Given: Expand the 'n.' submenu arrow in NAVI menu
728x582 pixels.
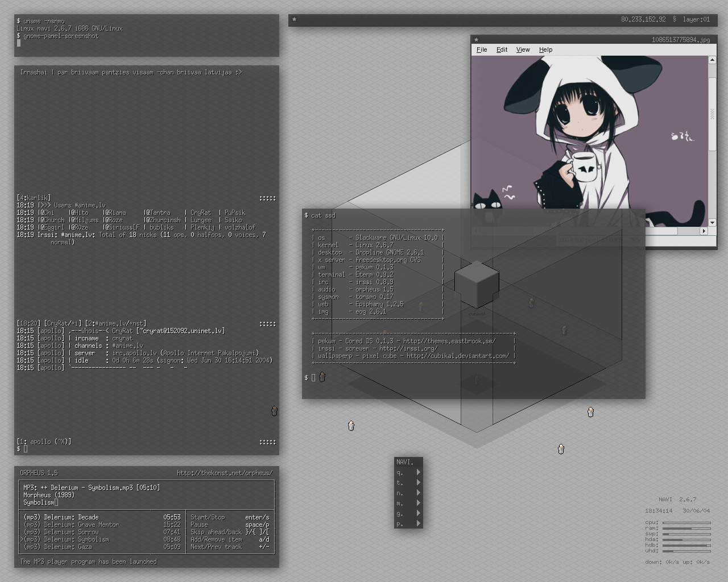Looking at the screenshot, I should click(418, 492).
